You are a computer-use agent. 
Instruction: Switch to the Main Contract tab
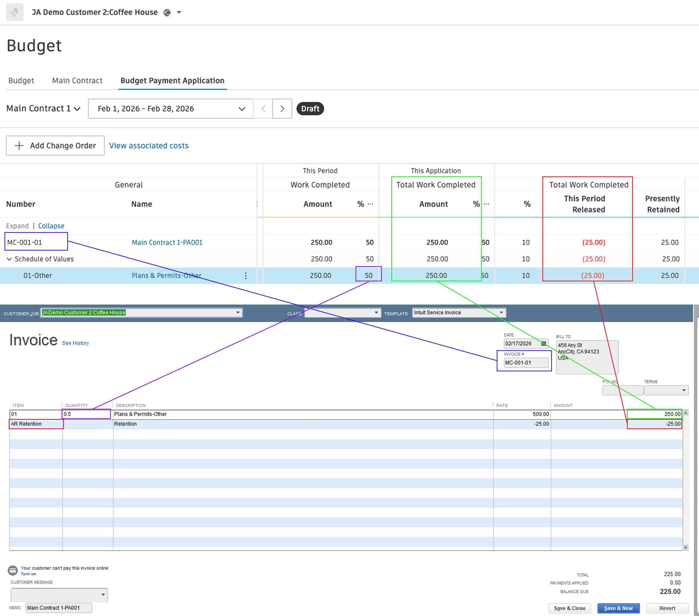[77, 81]
